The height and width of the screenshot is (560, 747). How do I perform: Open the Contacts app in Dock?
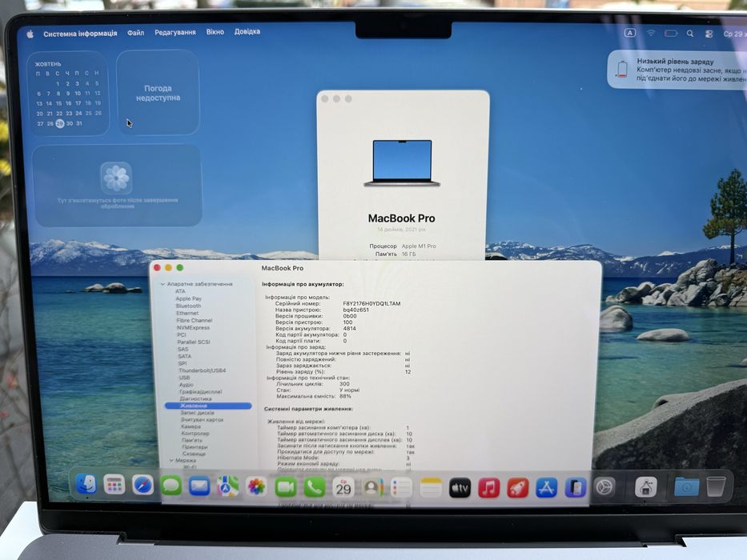[x=372, y=488]
